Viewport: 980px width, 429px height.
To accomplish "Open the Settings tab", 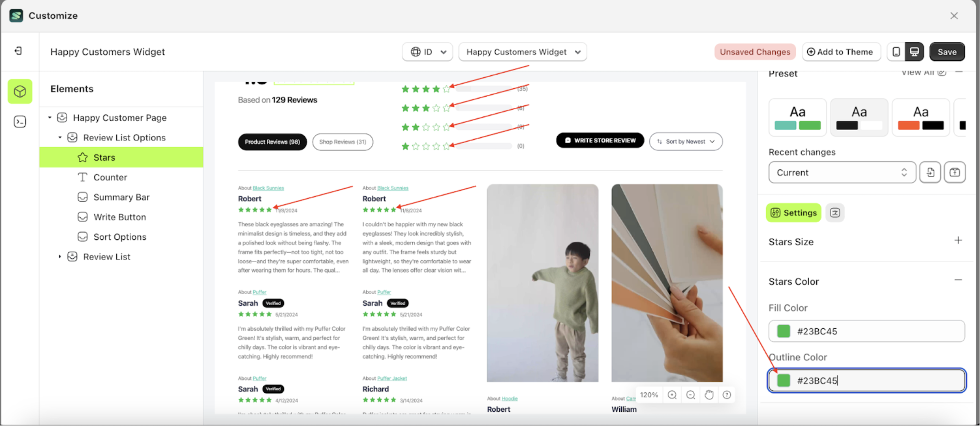I will pyautogui.click(x=793, y=213).
